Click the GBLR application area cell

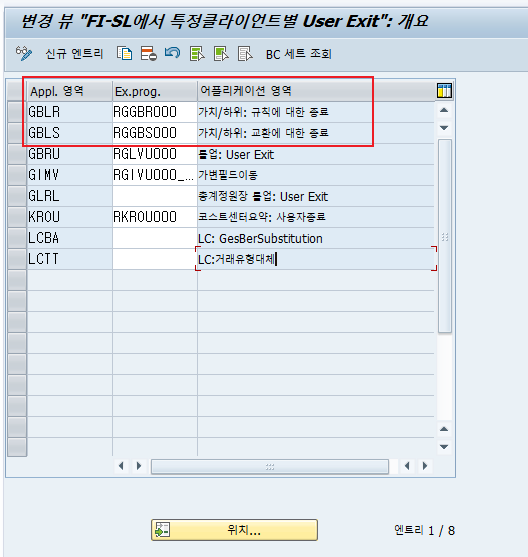pos(70,112)
